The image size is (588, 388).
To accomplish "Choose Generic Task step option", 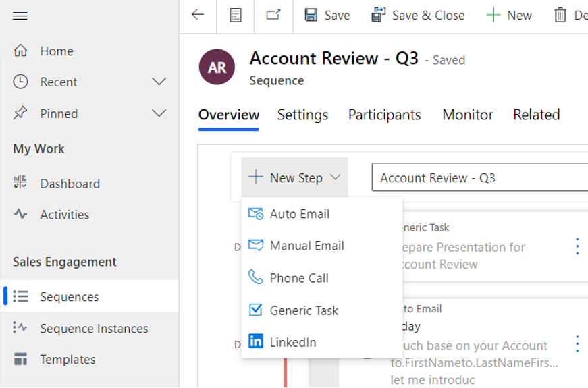I will coord(322,310).
